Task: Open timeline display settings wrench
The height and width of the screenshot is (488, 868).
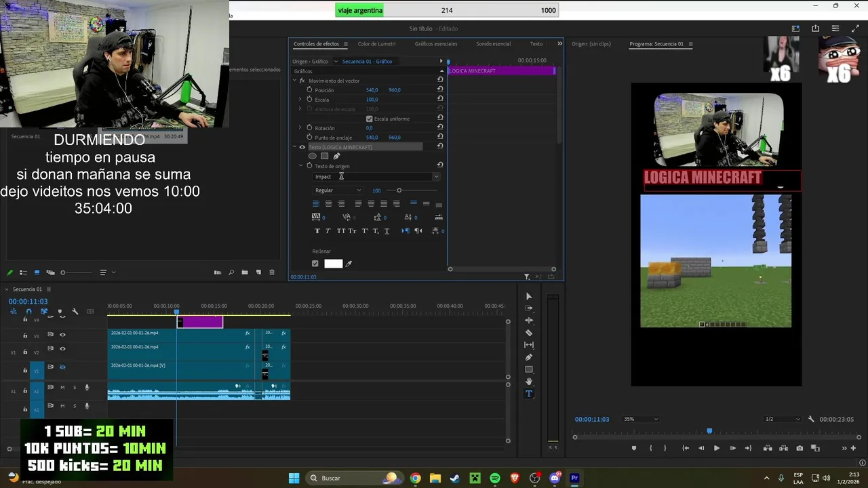Action: click(75, 312)
